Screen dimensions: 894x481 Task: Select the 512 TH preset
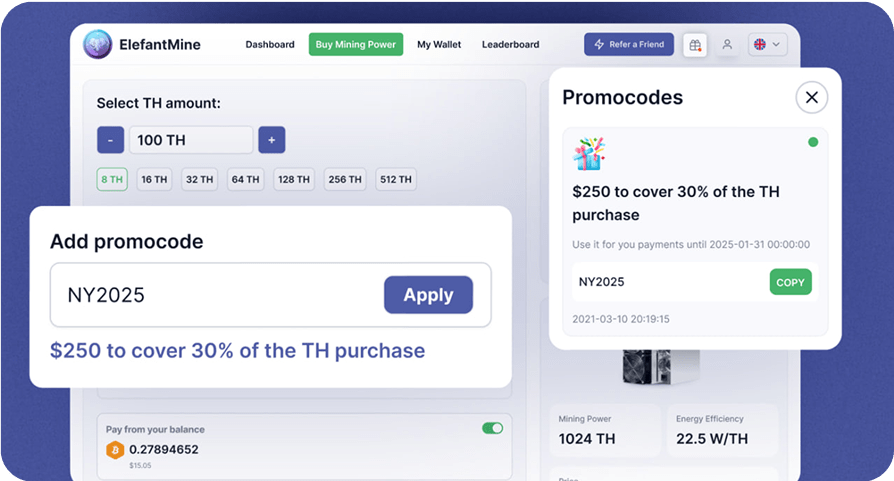(396, 180)
